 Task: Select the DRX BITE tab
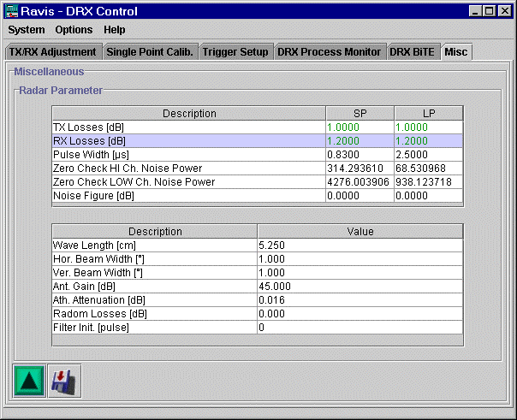click(x=413, y=51)
